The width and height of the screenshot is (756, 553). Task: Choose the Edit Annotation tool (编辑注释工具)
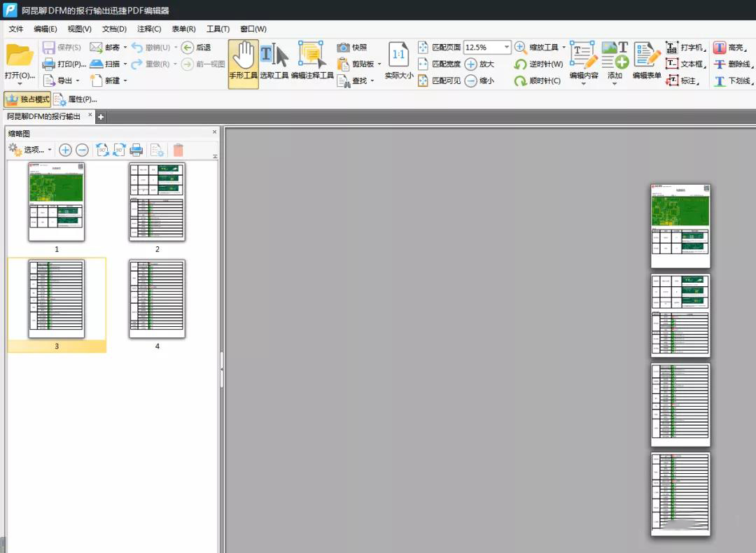(x=312, y=63)
